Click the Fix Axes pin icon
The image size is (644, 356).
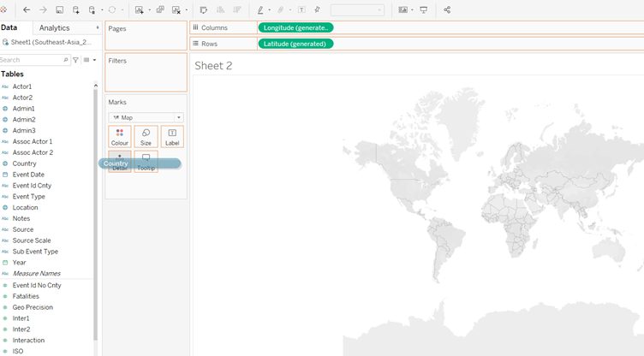[317, 10]
